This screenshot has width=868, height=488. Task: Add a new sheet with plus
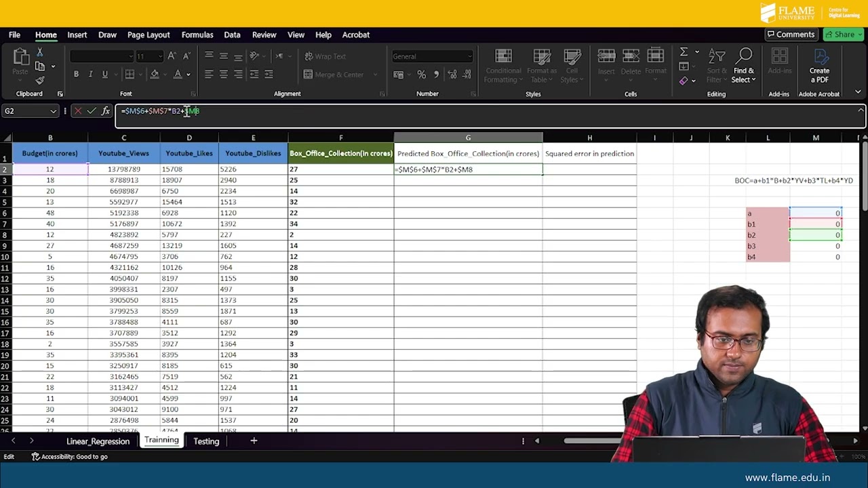tap(254, 441)
